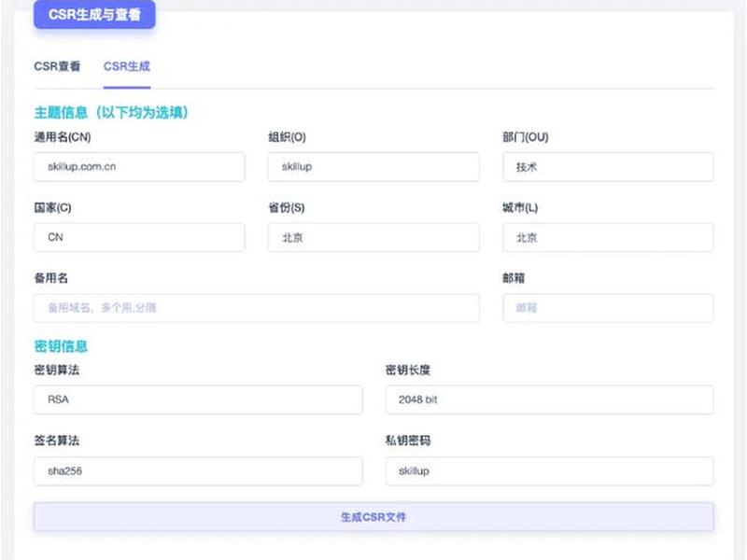Open the 签名算法 sha256 dropdown
This screenshot has width=747, height=560.
coord(198,471)
